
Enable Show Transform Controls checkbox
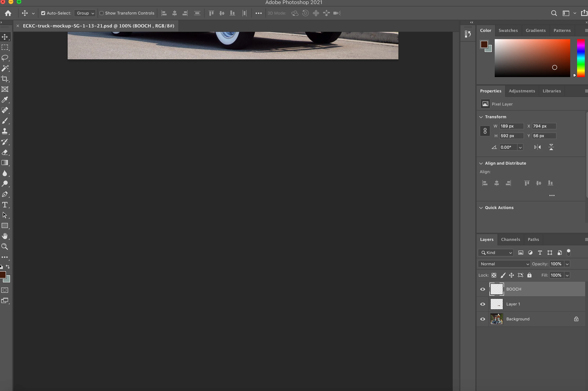[x=102, y=13]
